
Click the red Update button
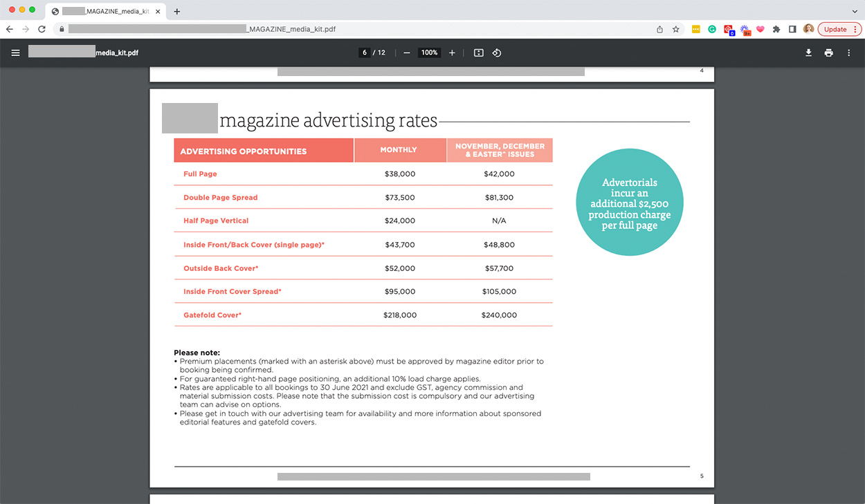(x=839, y=29)
